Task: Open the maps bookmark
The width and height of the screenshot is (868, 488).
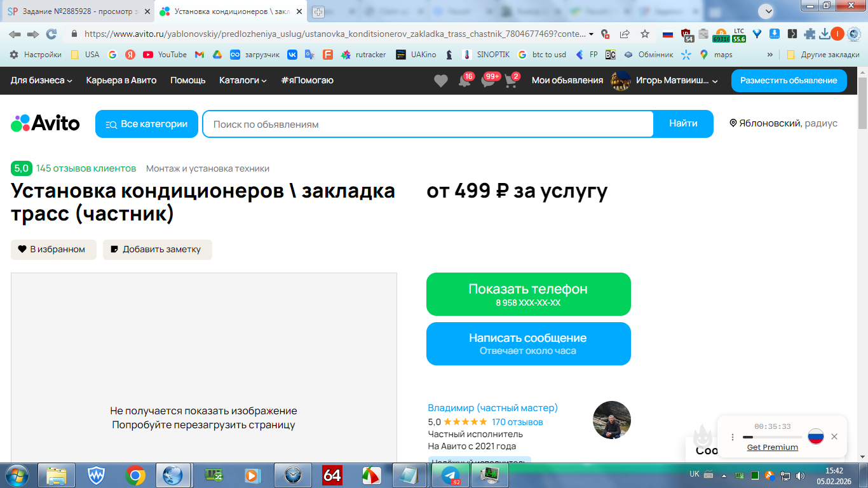Action: (x=715, y=55)
